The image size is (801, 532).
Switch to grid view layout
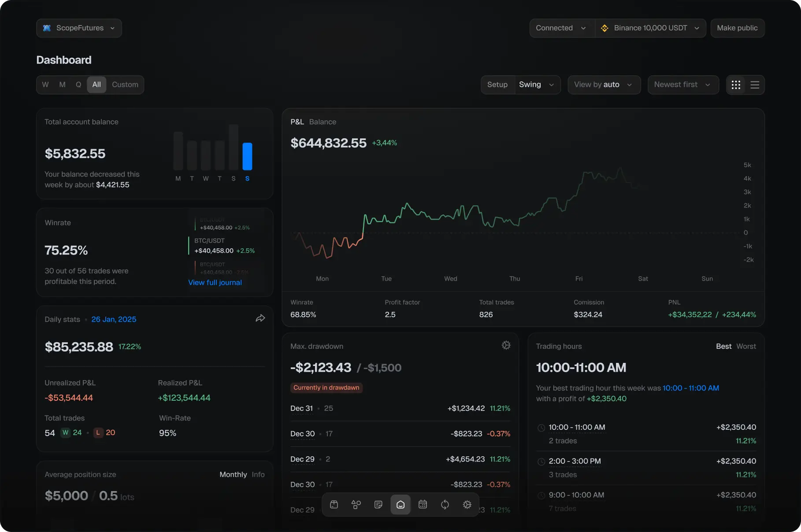click(736, 85)
